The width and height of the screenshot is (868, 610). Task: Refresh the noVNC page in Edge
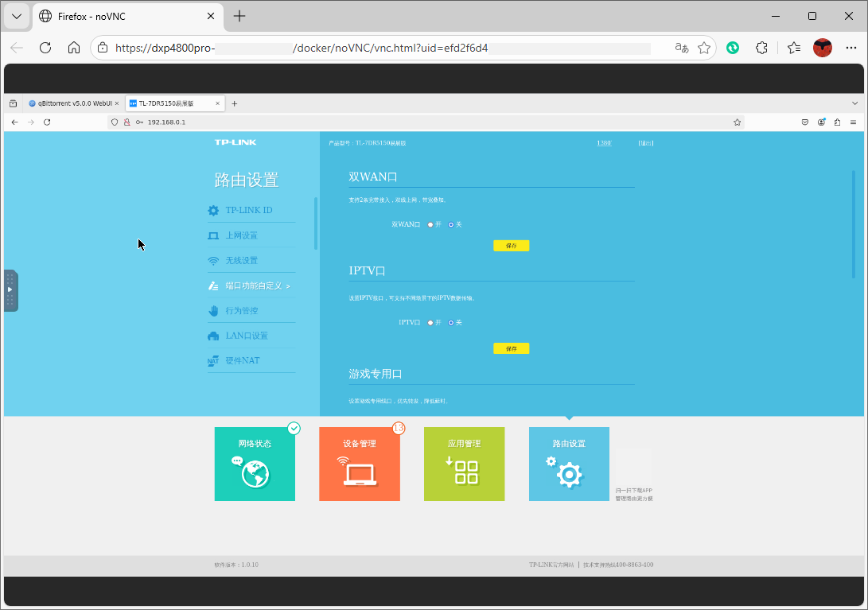click(45, 48)
